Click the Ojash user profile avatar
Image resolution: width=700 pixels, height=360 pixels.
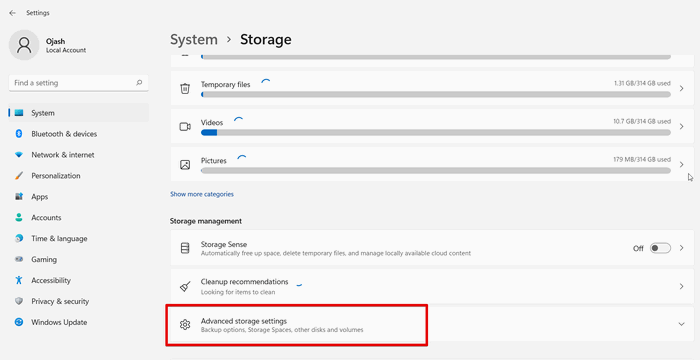24,45
